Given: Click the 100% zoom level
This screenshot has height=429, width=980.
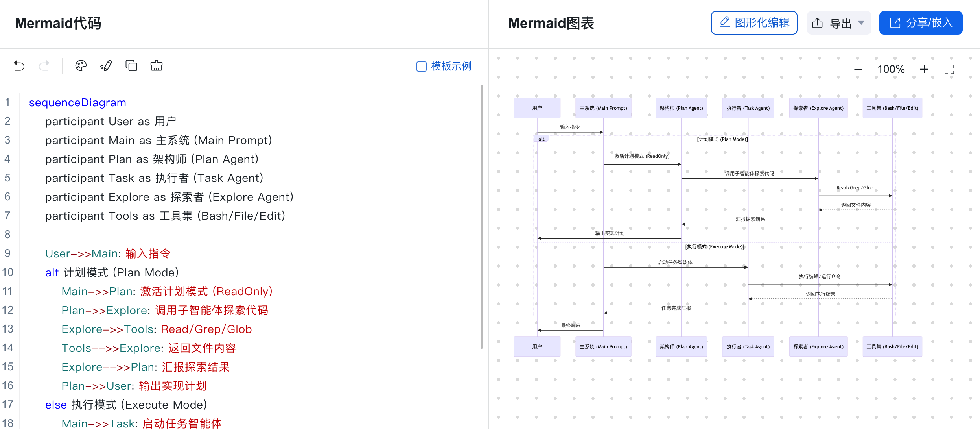Looking at the screenshot, I should click(891, 70).
